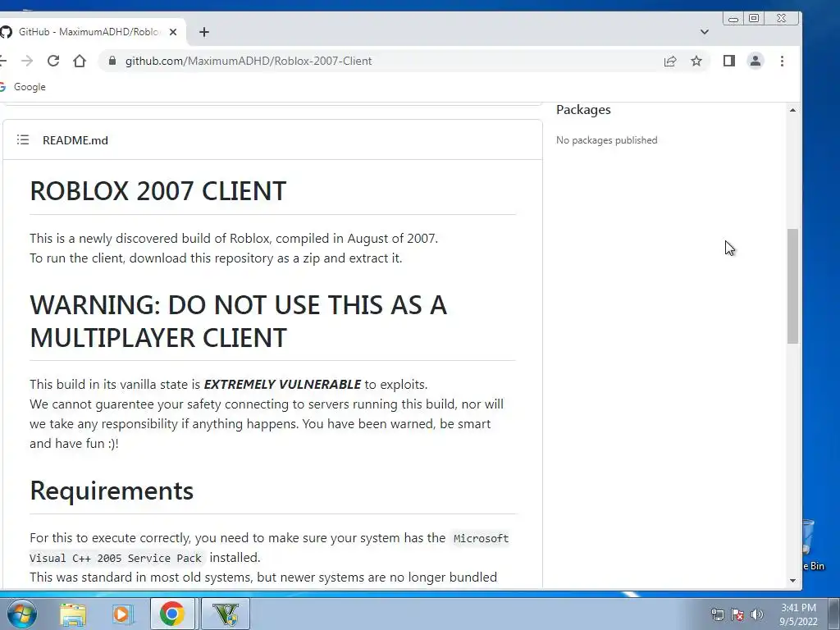
Task: Open the network tray icon
Action: pyautogui.click(x=717, y=614)
